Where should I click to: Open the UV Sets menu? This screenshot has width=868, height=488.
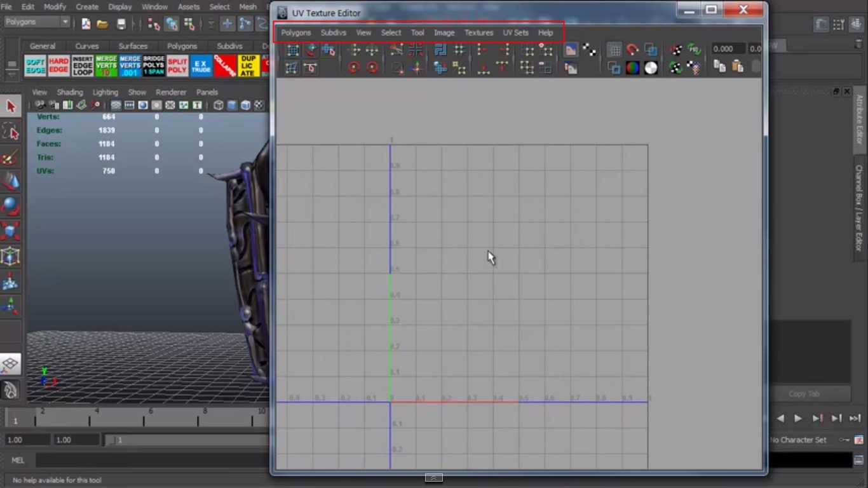tap(515, 32)
